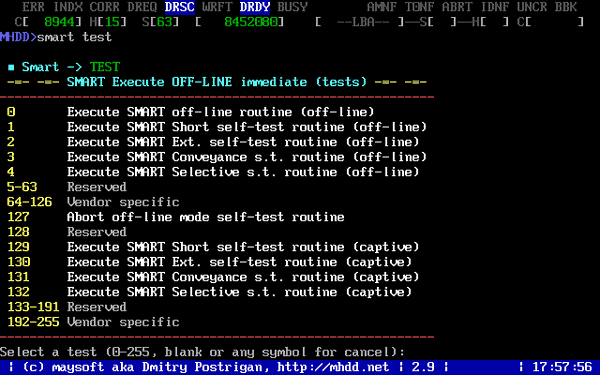The image size is (600, 375).
Task: Click the cylinder count 8944
Action: coord(59,22)
